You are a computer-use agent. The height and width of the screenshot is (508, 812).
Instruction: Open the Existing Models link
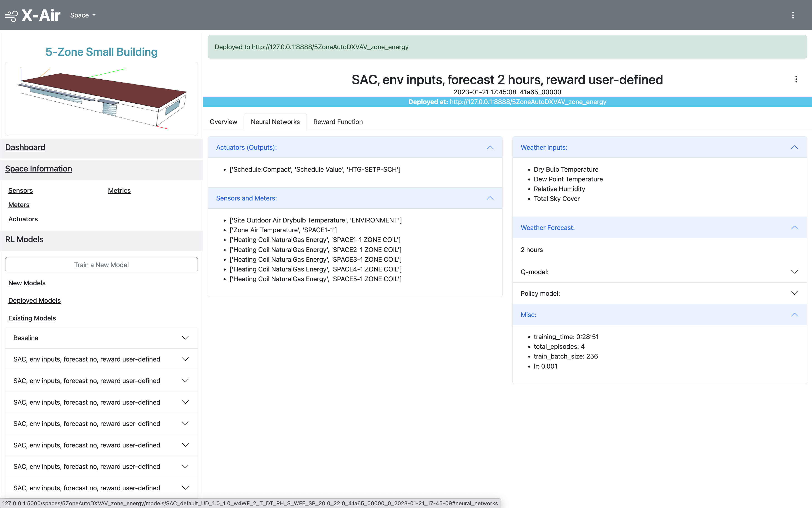(32, 318)
